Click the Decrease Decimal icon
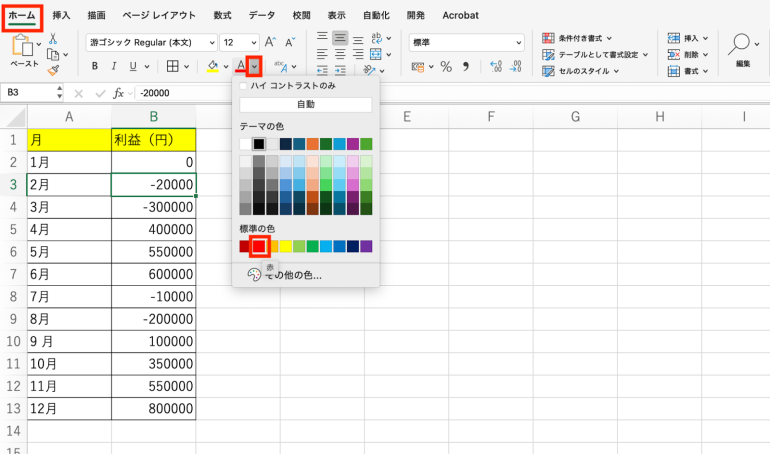 pos(516,66)
